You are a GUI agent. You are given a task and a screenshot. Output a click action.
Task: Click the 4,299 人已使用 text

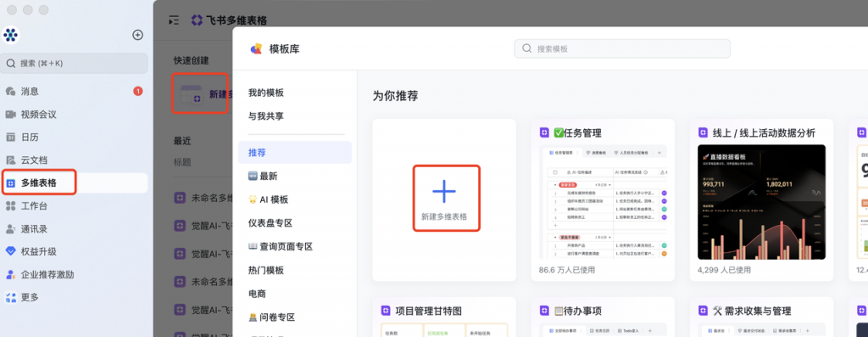coord(725,270)
